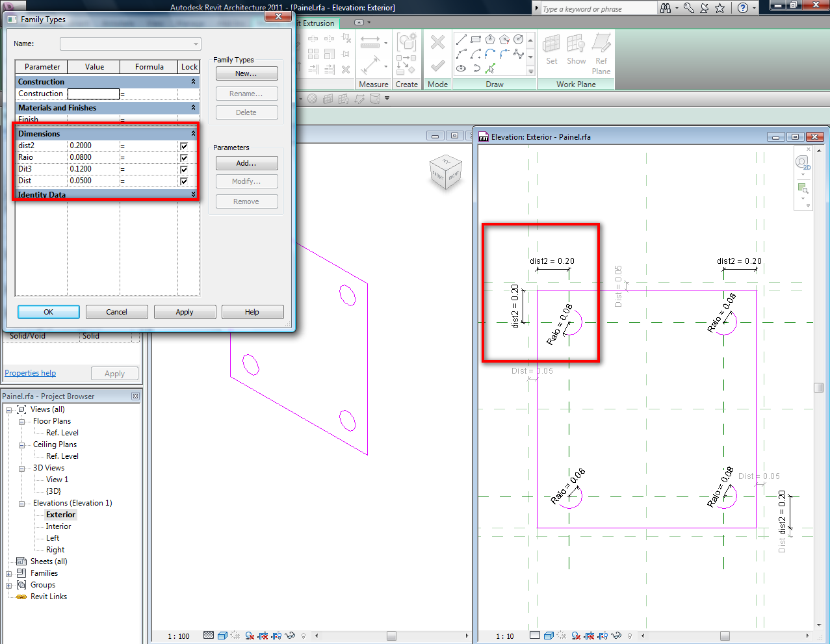
Task: Click the Set work plane icon
Action: click(551, 49)
